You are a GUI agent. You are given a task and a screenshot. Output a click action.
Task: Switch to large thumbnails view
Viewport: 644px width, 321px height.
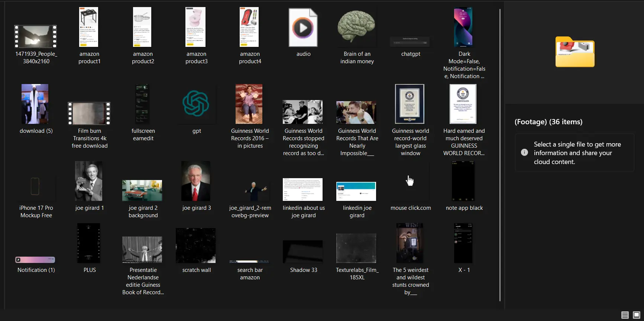[x=636, y=315]
